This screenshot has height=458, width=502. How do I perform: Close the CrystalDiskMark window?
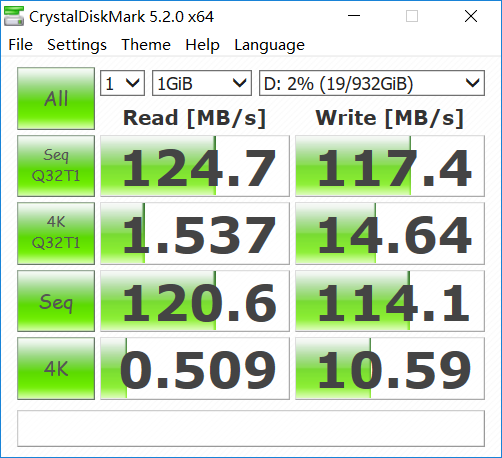(471, 16)
